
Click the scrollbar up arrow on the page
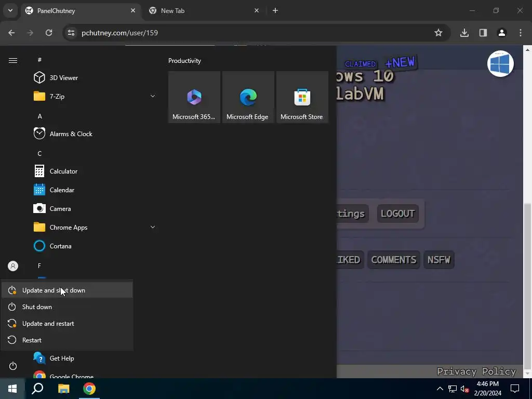[527, 49]
